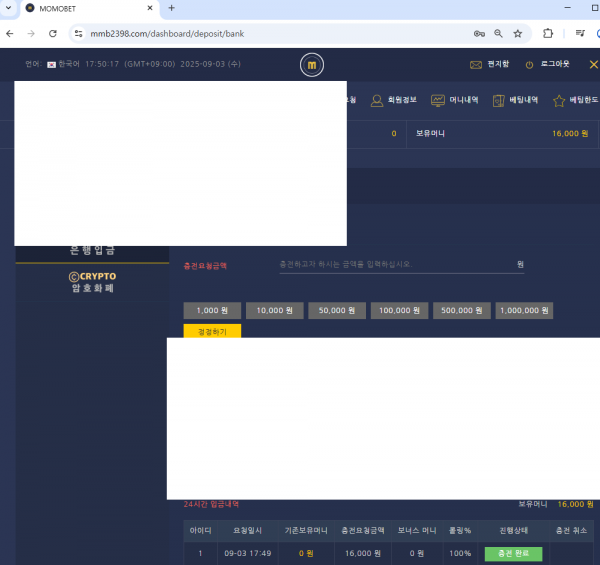600x565 pixels.
Task: Click the green 충전 완료 status badge
Action: (x=513, y=553)
